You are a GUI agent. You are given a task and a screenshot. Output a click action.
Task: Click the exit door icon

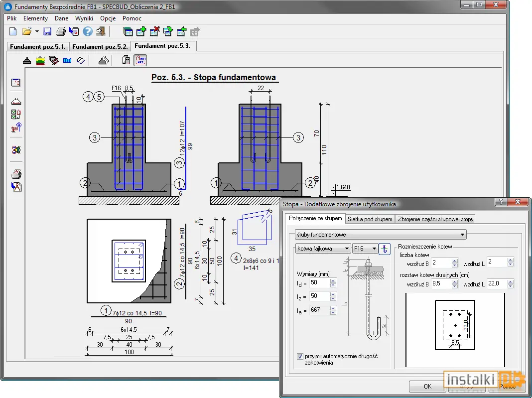101,31
